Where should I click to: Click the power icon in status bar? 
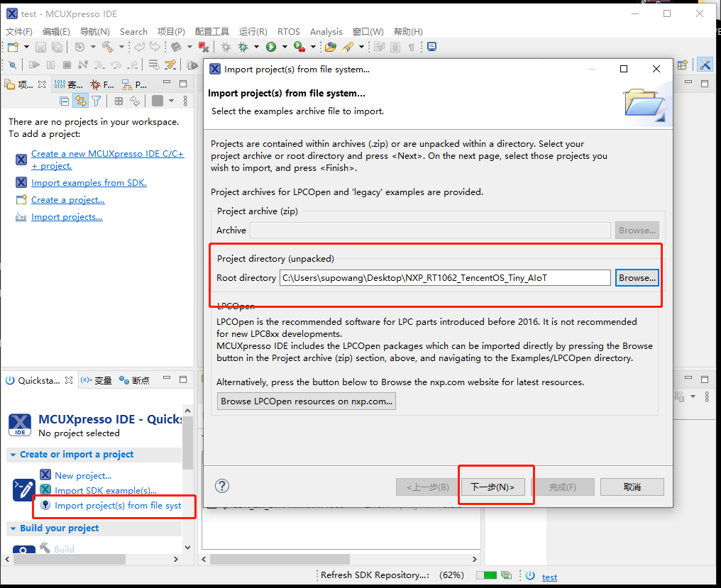tap(530, 575)
